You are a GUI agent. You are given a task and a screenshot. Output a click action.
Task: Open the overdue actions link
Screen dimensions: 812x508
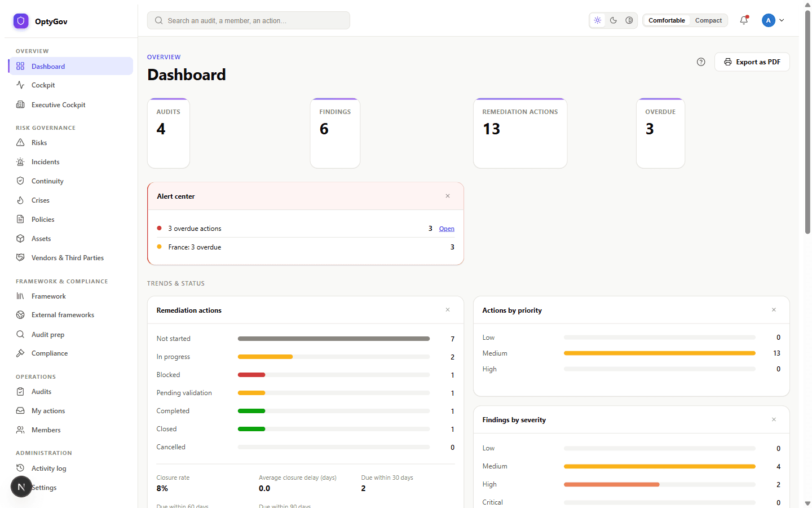447,229
